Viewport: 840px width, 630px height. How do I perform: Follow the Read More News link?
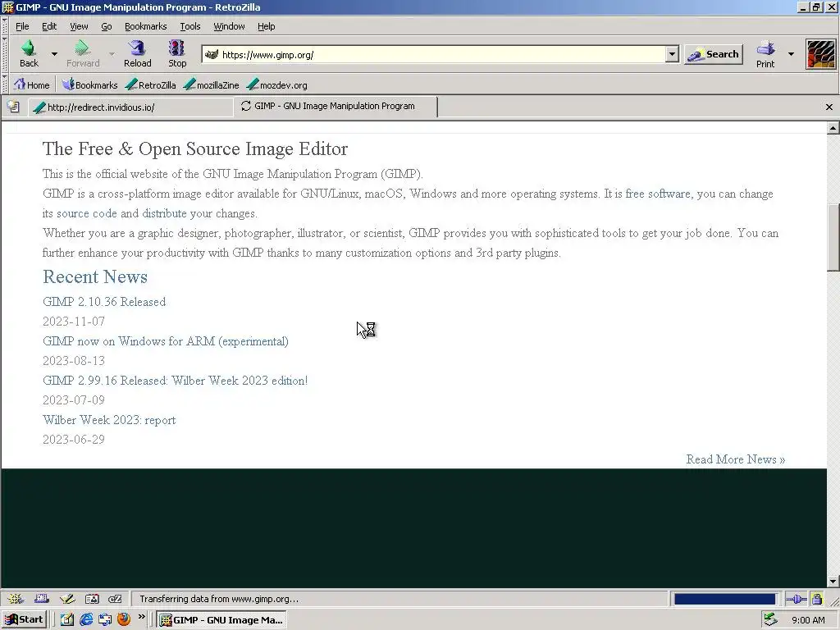click(736, 459)
